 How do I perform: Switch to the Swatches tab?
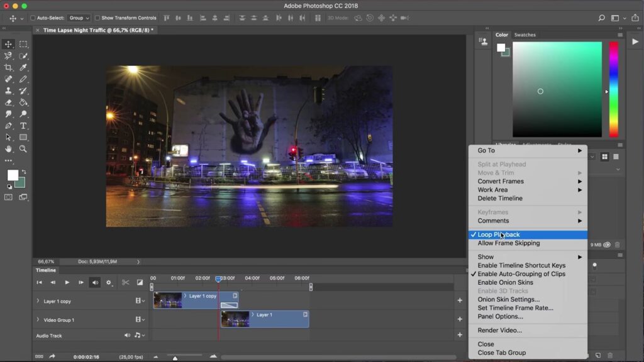525,35
